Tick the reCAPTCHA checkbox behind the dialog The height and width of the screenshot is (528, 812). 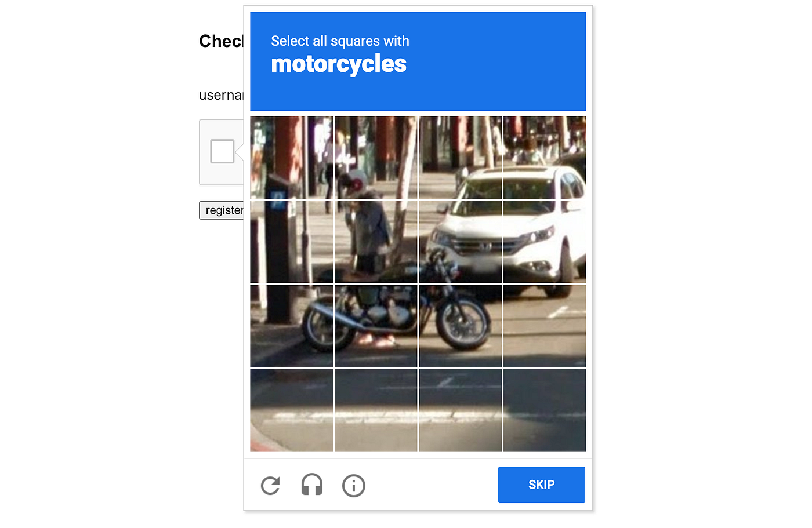222,151
